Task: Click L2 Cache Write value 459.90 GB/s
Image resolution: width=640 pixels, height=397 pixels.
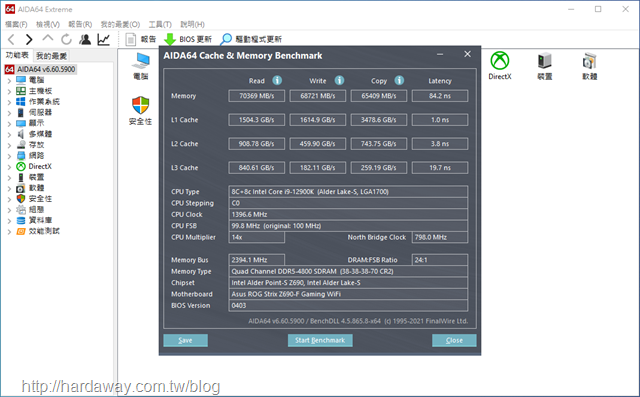Action: pos(318,144)
